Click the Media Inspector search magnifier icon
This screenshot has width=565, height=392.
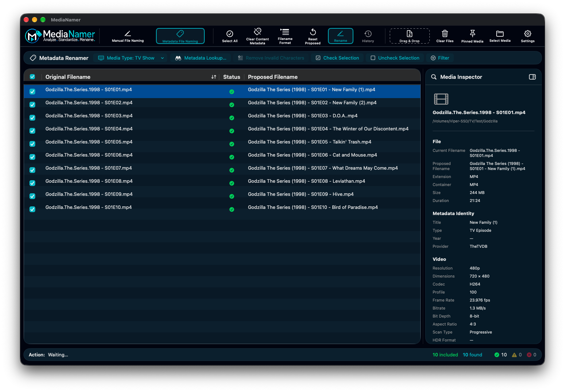point(434,77)
